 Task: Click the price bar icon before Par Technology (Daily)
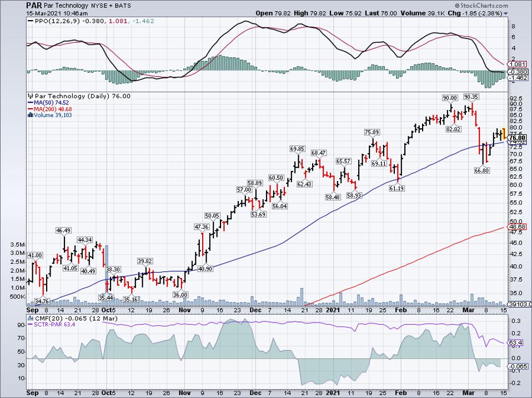click(31, 96)
